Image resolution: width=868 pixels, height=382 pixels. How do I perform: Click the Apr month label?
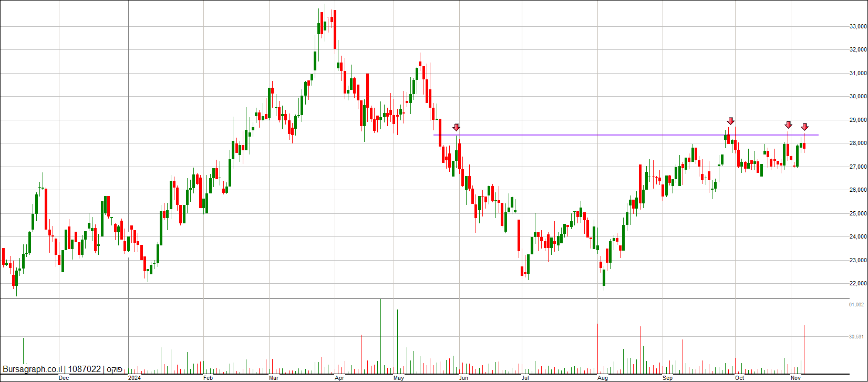[x=339, y=378]
